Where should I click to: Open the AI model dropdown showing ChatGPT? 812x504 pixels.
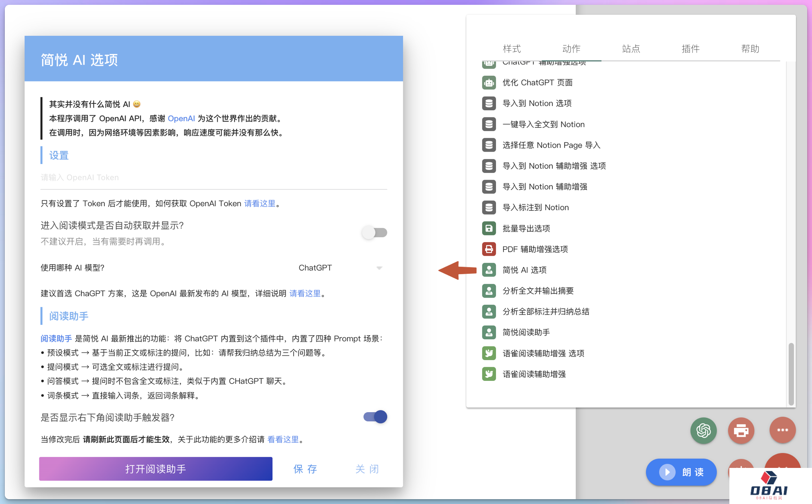tap(340, 268)
